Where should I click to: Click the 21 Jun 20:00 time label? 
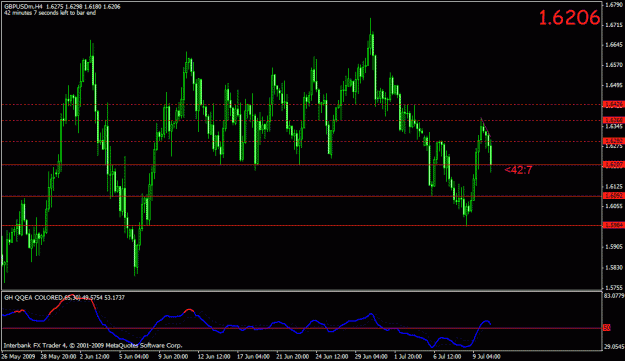(293, 356)
